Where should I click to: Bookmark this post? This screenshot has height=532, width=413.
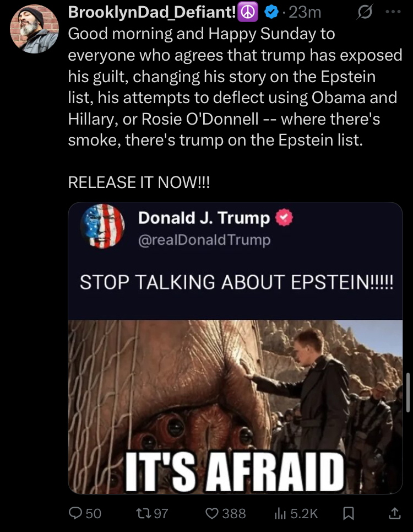(x=349, y=513)
